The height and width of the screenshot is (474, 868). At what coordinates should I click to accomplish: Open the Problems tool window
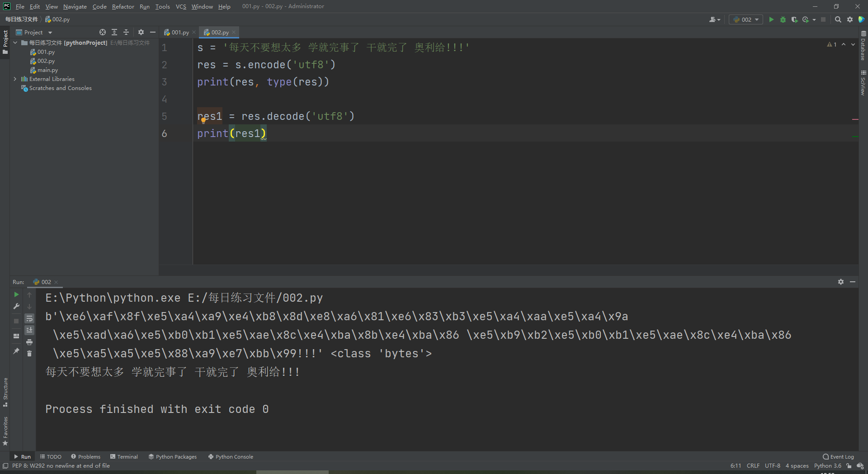pos(85,457)
